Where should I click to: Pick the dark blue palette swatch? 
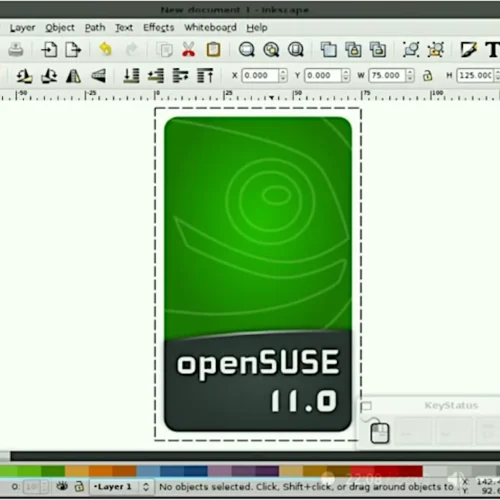coord(196,471)
